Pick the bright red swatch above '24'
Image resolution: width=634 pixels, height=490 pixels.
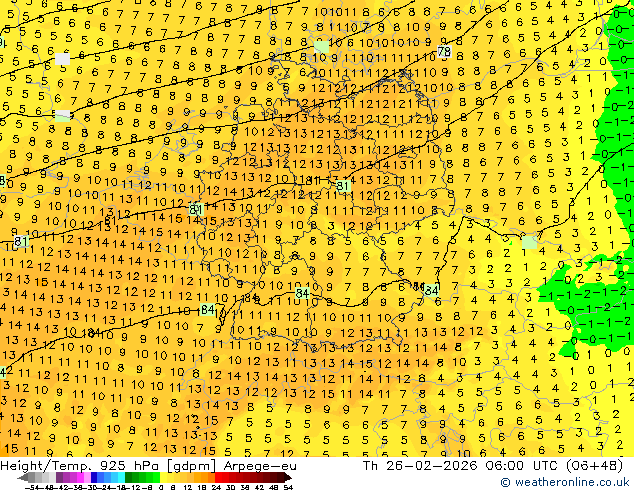coord(218,477)
